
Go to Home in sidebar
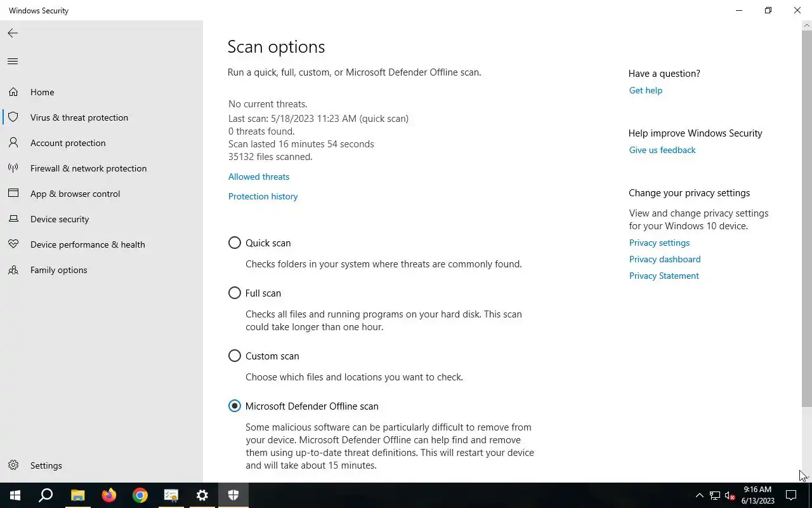point(42,92)
